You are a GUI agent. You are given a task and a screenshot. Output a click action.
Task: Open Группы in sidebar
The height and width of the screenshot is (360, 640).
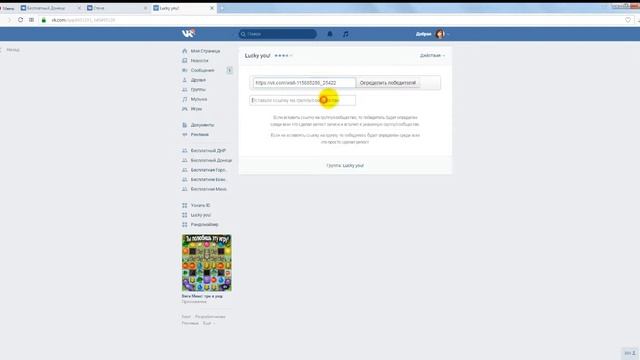tap(198, 89)
